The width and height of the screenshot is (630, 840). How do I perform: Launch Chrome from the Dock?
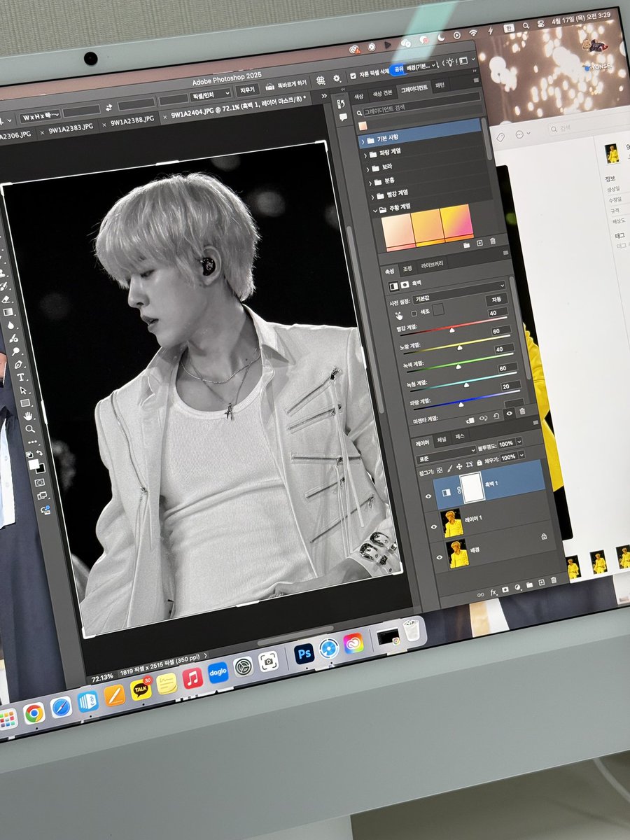tap(34, 713)
